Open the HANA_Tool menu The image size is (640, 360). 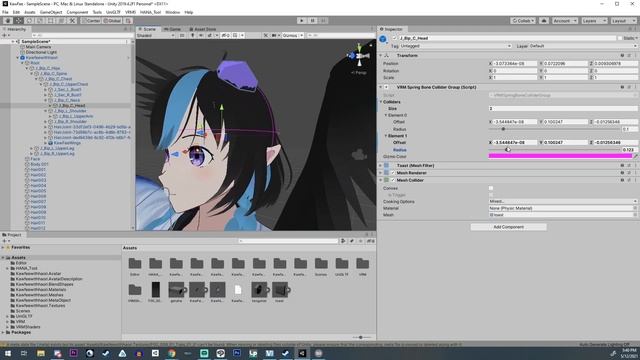click(x=150, y=12)
